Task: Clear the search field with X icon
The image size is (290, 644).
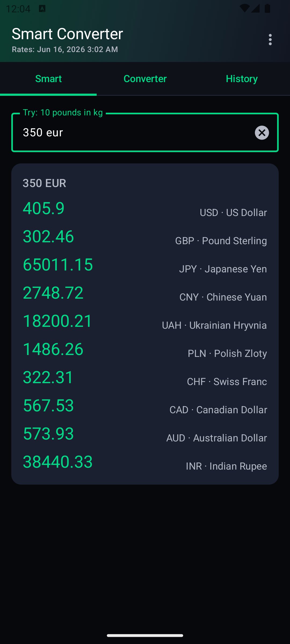Action: click(262, 133)
